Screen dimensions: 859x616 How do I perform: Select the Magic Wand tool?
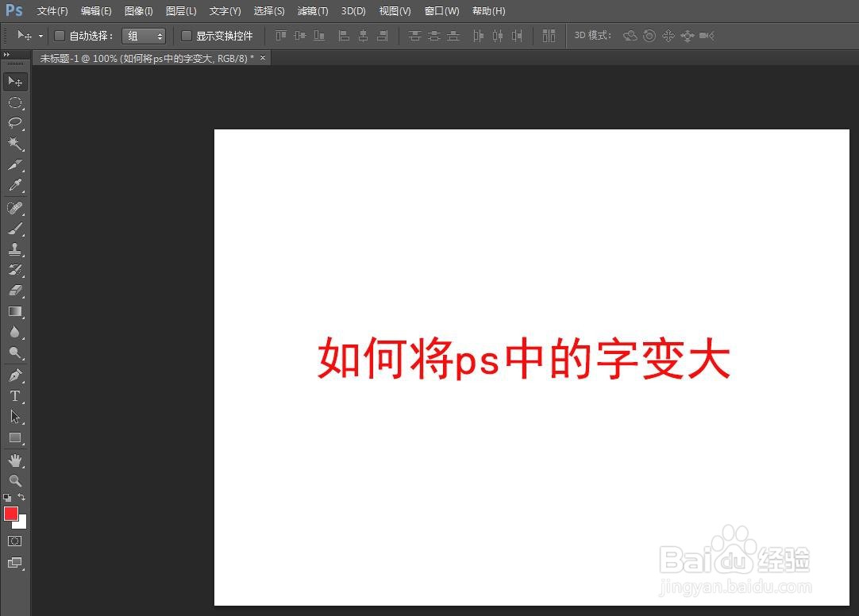[15, 144]
